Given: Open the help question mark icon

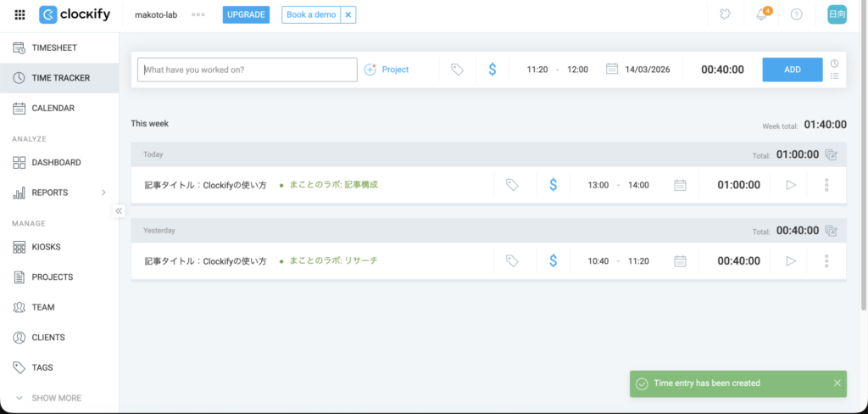Looking at the screenshot, I should coord(796,14).
